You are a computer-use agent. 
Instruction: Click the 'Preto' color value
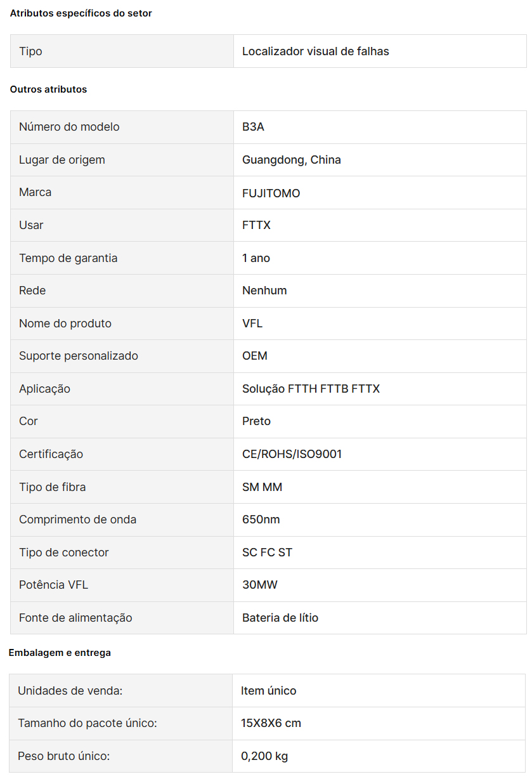point(256,421)
